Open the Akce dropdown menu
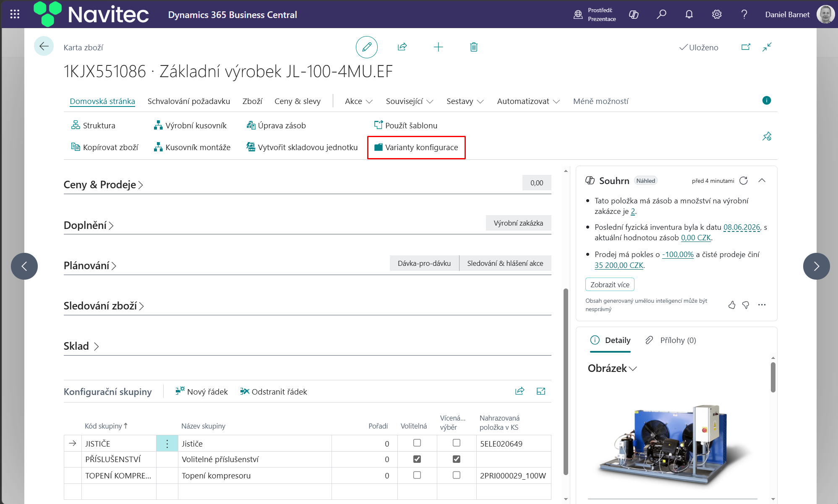838x504 pixels. click(x=358, y=101)
